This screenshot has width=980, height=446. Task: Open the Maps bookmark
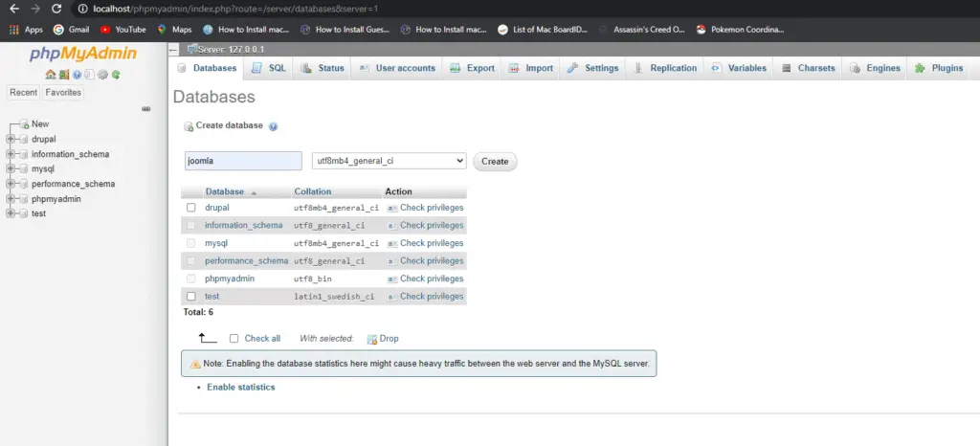(174, 30)
